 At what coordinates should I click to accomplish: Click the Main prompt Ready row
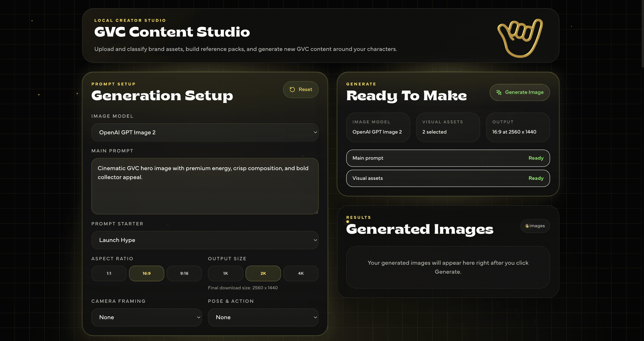coord(448,158)
